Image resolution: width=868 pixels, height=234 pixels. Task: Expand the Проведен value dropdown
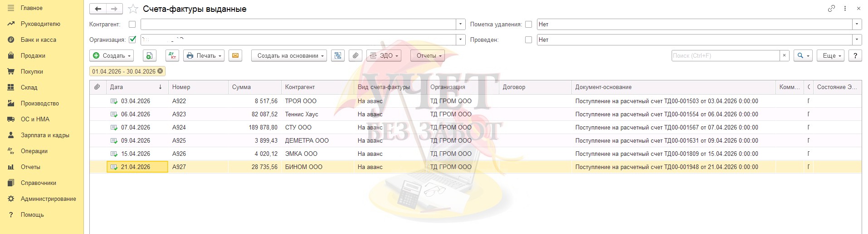[857, 40]
